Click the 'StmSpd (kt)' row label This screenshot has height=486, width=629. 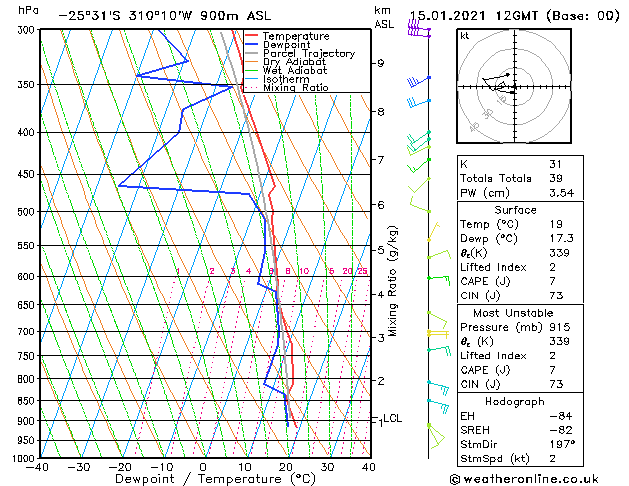click(495, 459)
